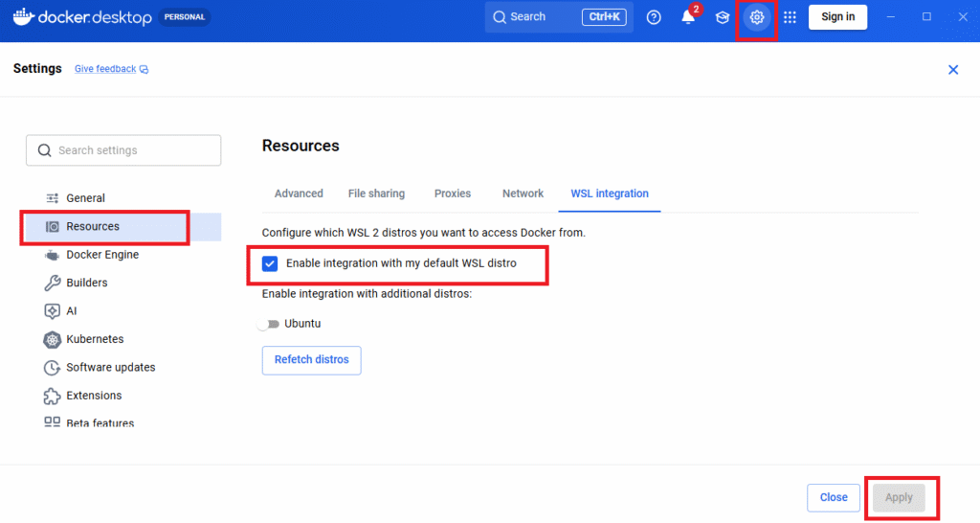This screenshot has height=523, width=980.
Task: Switch to the Advanced tab
Action: pyautogui.click(x=299, y=193)
